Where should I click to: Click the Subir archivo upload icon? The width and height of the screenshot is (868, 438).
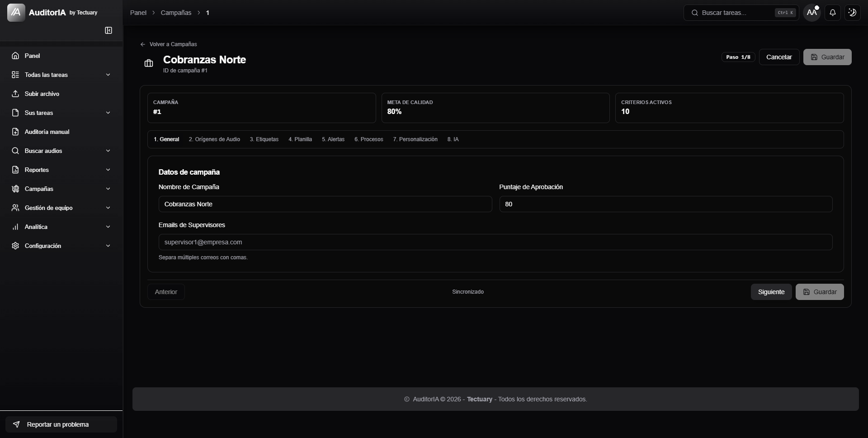(x=15, y=94)
